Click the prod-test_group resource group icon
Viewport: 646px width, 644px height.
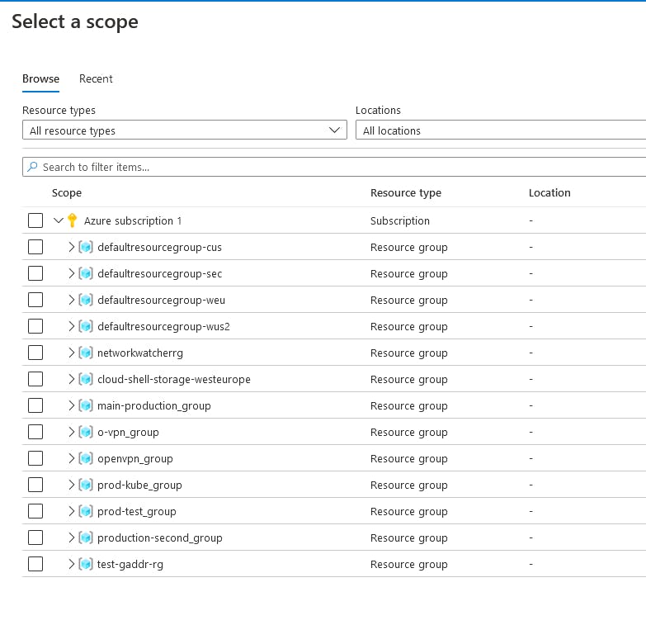tap(86, 511)
